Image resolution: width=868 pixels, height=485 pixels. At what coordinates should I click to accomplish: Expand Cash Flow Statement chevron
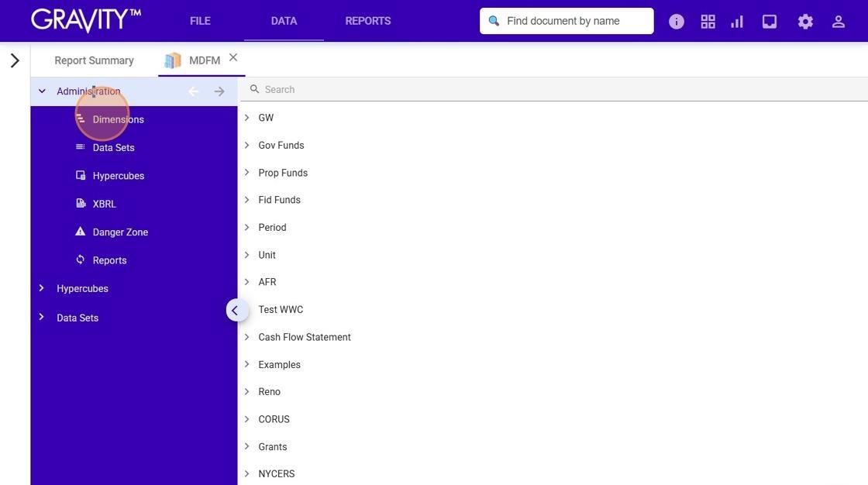tap(247, 336)
